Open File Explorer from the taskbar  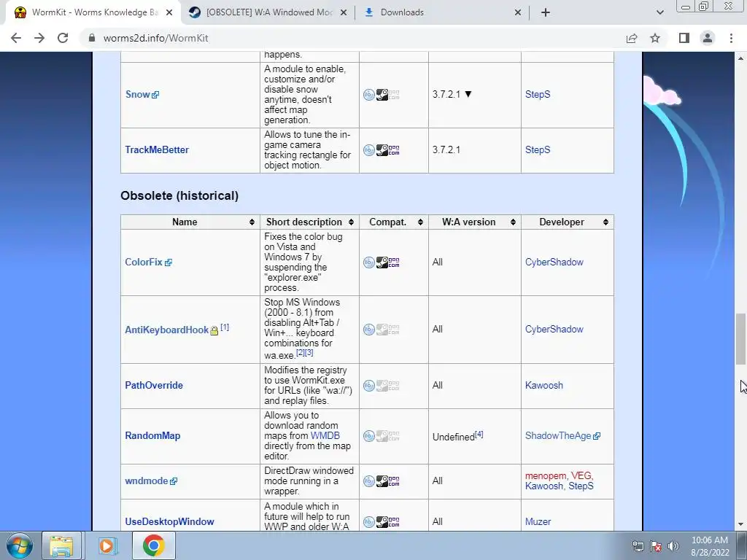[61, 545]
